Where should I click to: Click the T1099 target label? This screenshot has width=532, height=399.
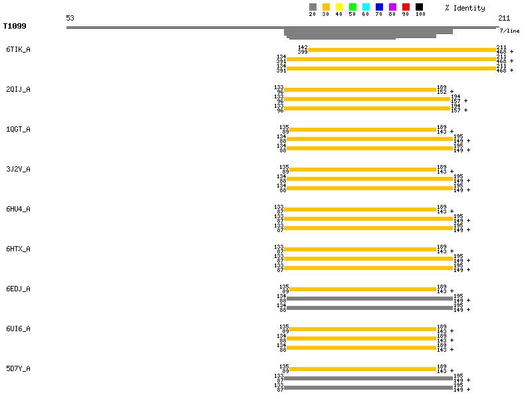click(15, 27)
